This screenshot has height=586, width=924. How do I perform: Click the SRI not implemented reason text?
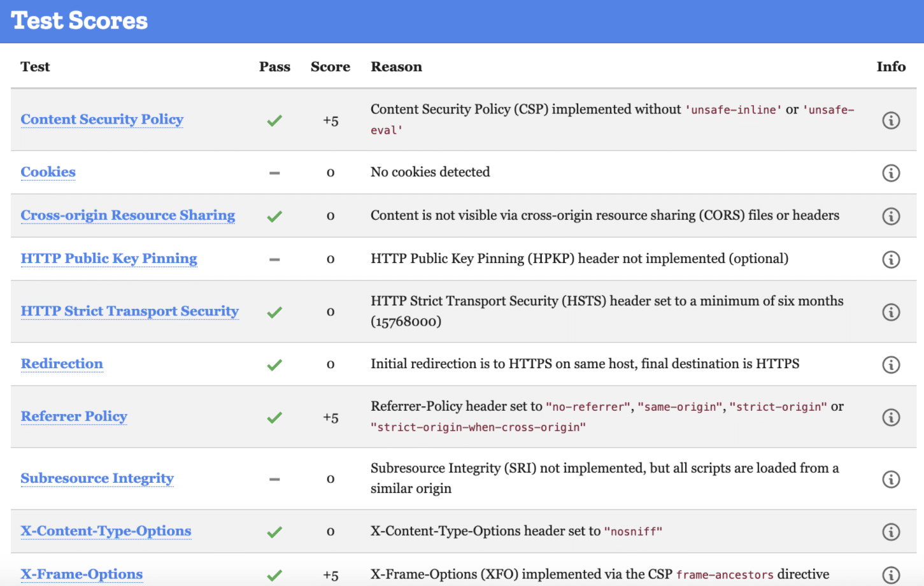coord(605,478)
